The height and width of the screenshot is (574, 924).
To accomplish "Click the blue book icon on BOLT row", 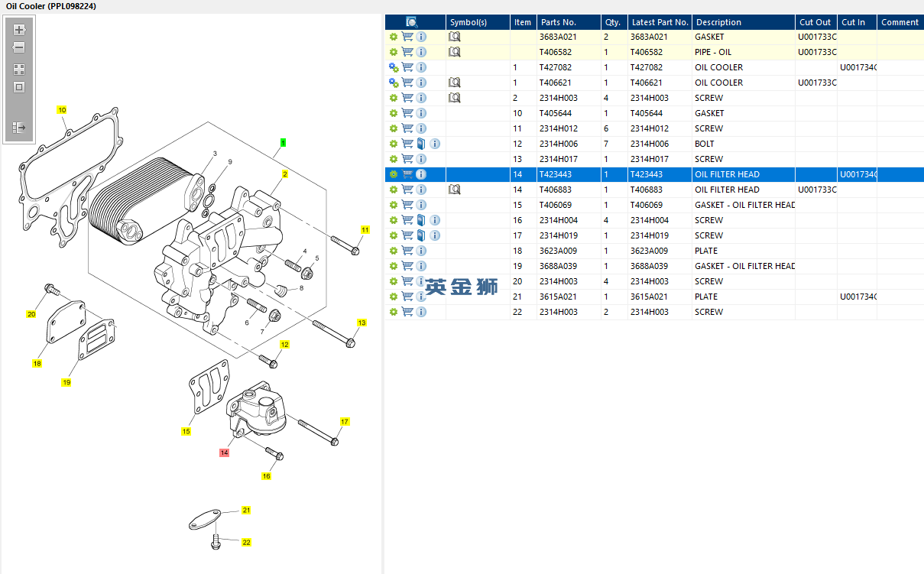I will click(x=421, y=144).
